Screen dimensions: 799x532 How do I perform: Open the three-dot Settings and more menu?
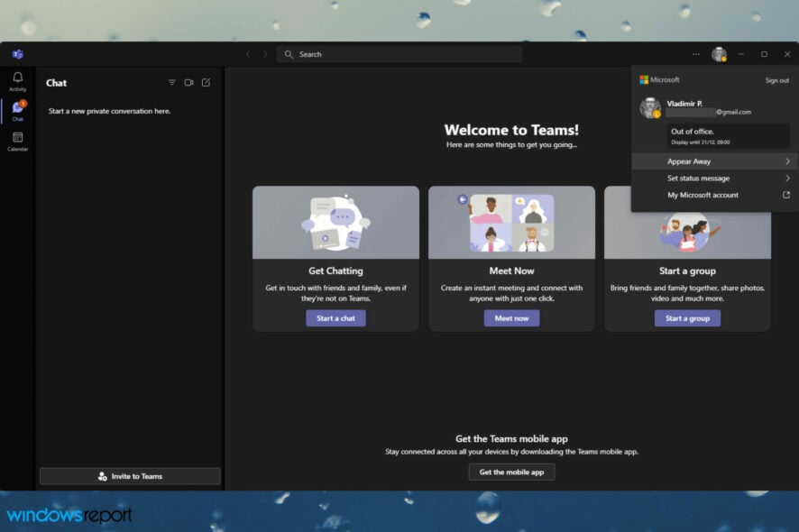695,54
